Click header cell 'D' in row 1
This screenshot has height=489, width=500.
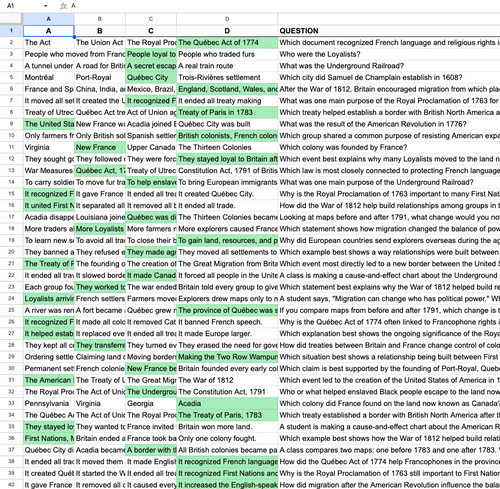click(227, 31)
